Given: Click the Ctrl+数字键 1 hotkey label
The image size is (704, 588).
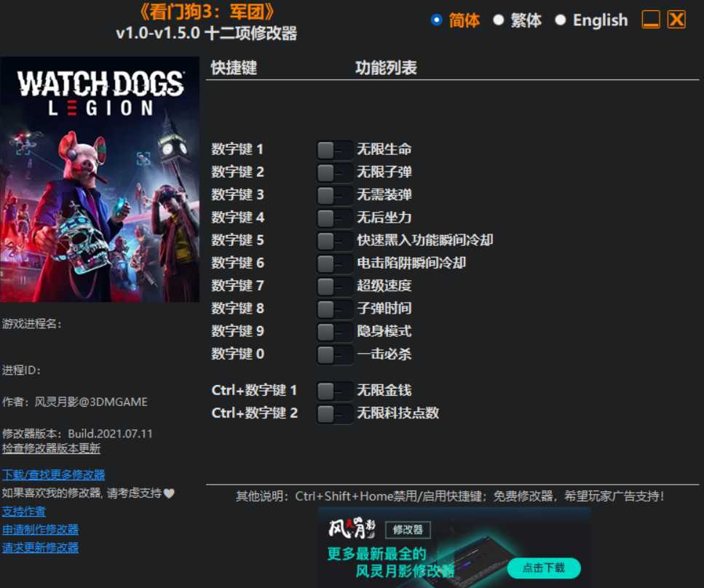Looking at the screenshot, I should pos(255,390).
